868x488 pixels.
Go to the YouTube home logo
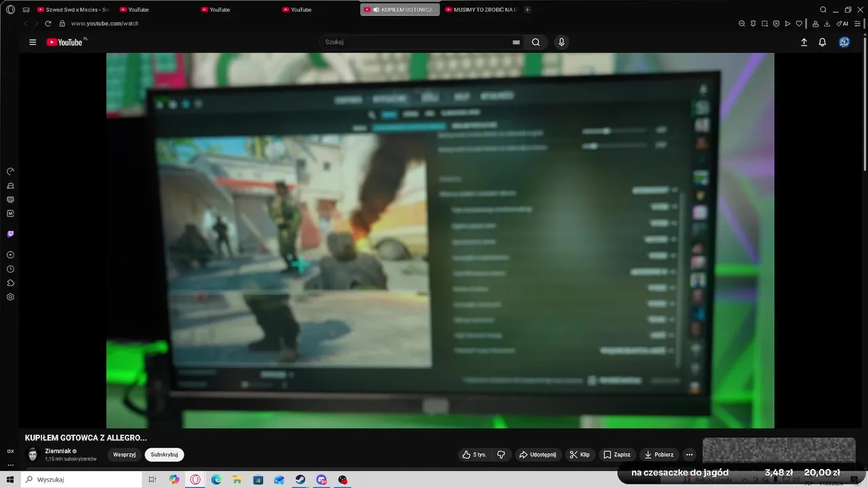(x=66, y=42)
